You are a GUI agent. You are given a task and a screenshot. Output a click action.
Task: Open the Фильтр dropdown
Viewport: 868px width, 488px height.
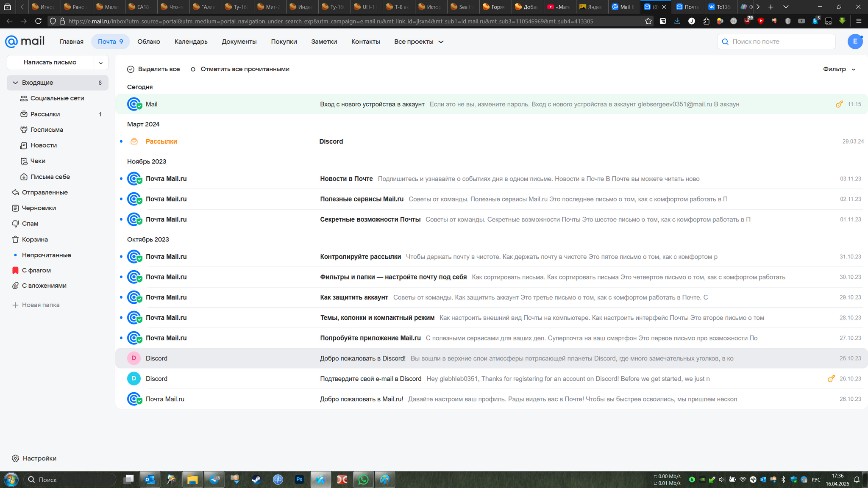(x=839, y=69)
